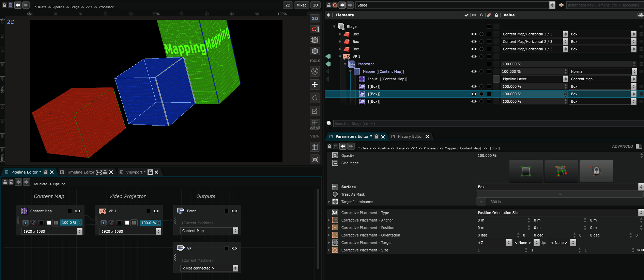Image resolution: width=644 pixels, height=280 pixels.
Task: Click the 2D view mode button
Action: point(288,5)
